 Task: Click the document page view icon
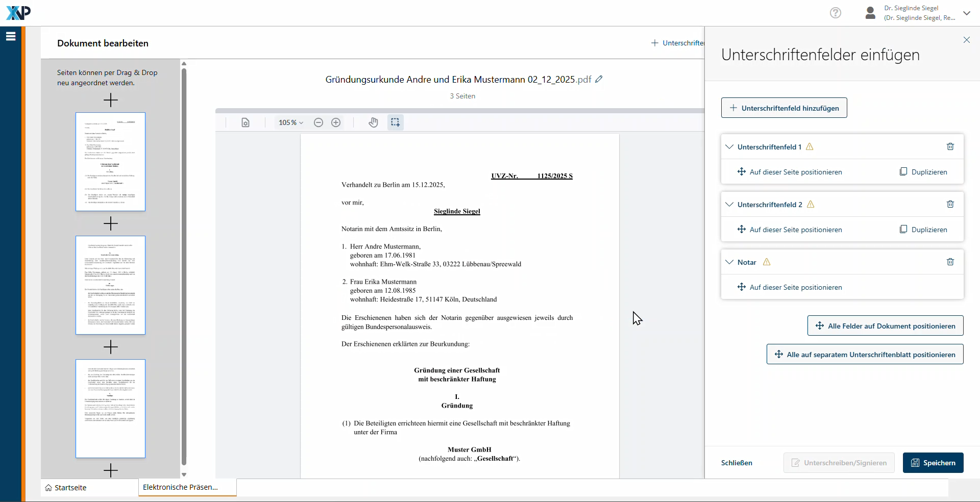tap(246, 122)
